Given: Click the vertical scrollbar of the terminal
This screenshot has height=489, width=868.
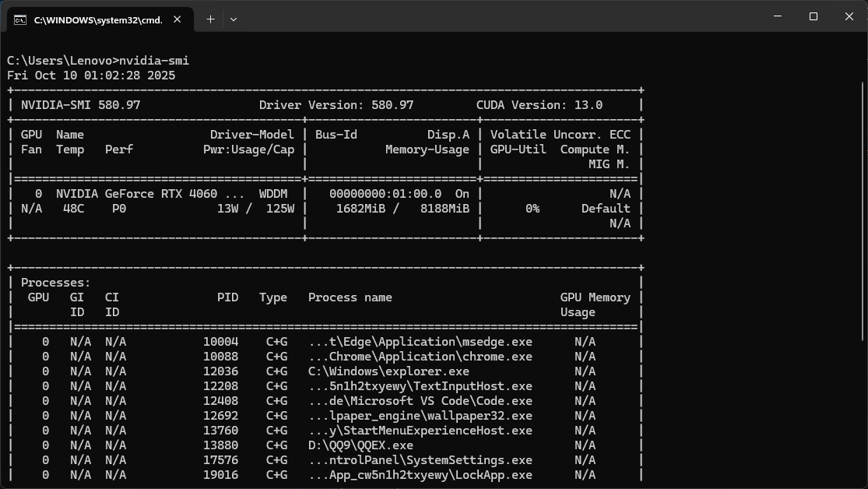Looking at the screenshot, I should pos(864,210).
